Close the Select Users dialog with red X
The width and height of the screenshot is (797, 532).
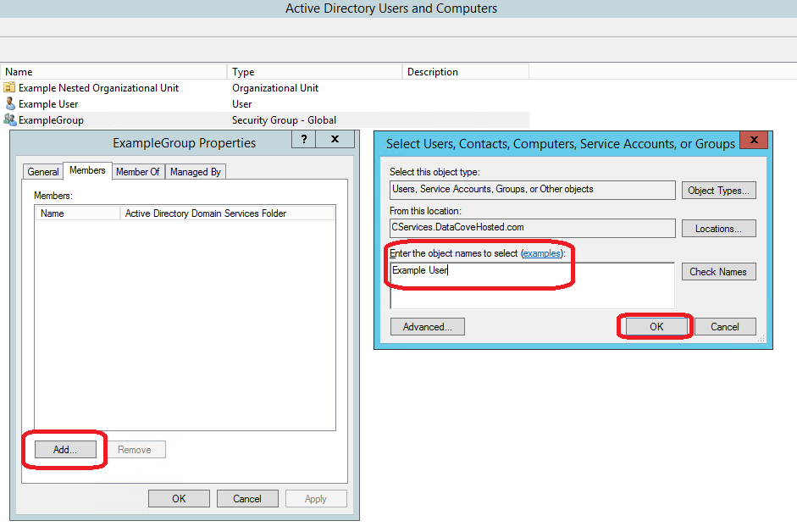pyautogui.click(x=754, y=140)
